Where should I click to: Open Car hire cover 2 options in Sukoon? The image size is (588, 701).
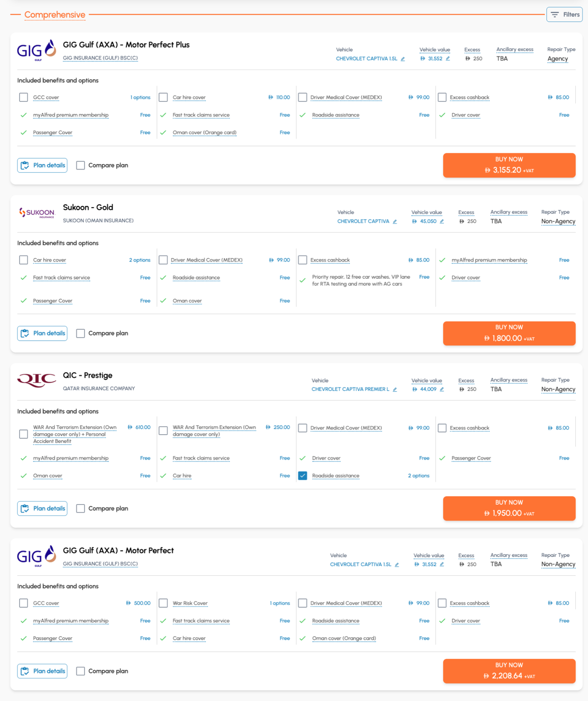pyautogui.click(x=139, y=260)
